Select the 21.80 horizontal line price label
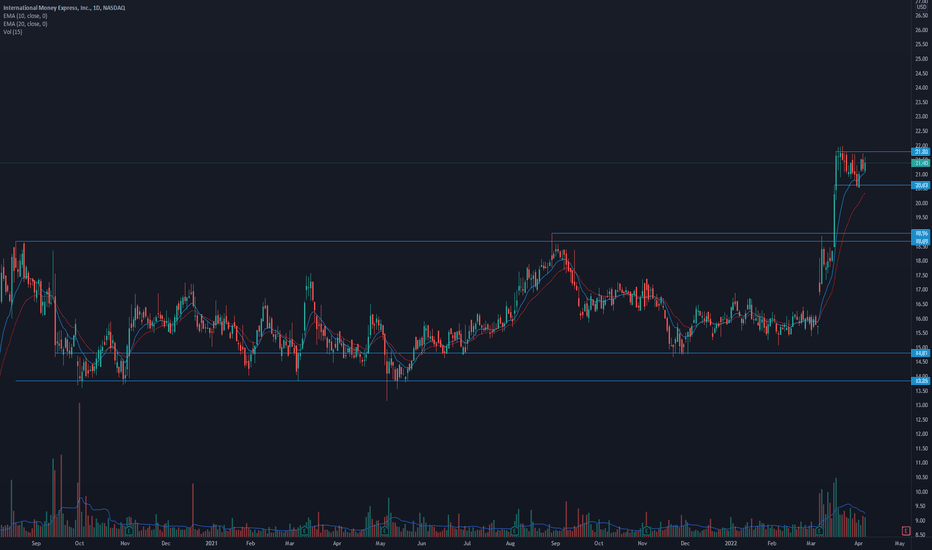Screen dimensions: 932x550 pyautogui.click(x=921, y=152)
